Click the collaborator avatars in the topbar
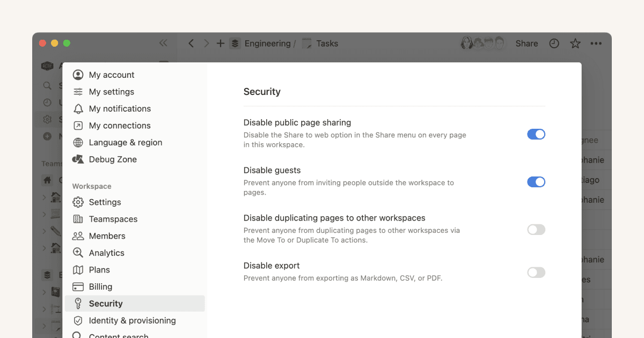 tap(483, 43)
